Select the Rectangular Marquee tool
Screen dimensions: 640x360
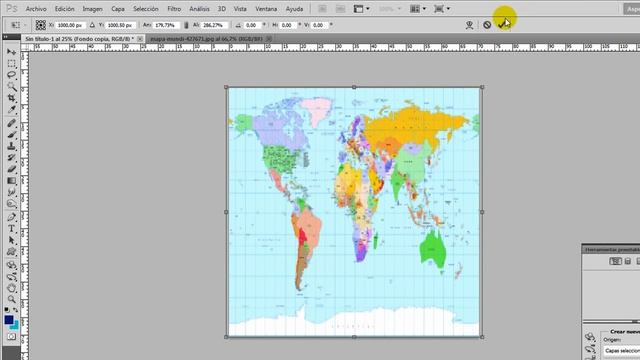11,64
